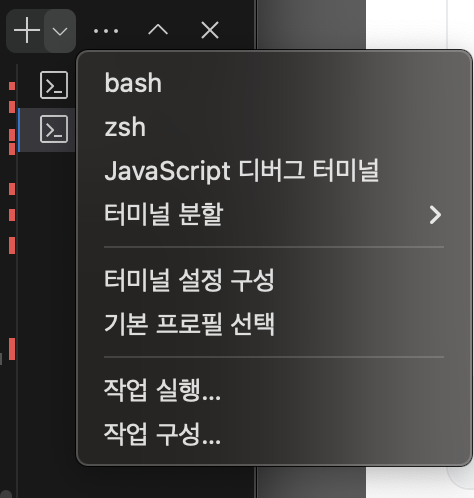474x498 pixels.
Task: Close the terminal panel with X icon
Action: tap(210, 30)
